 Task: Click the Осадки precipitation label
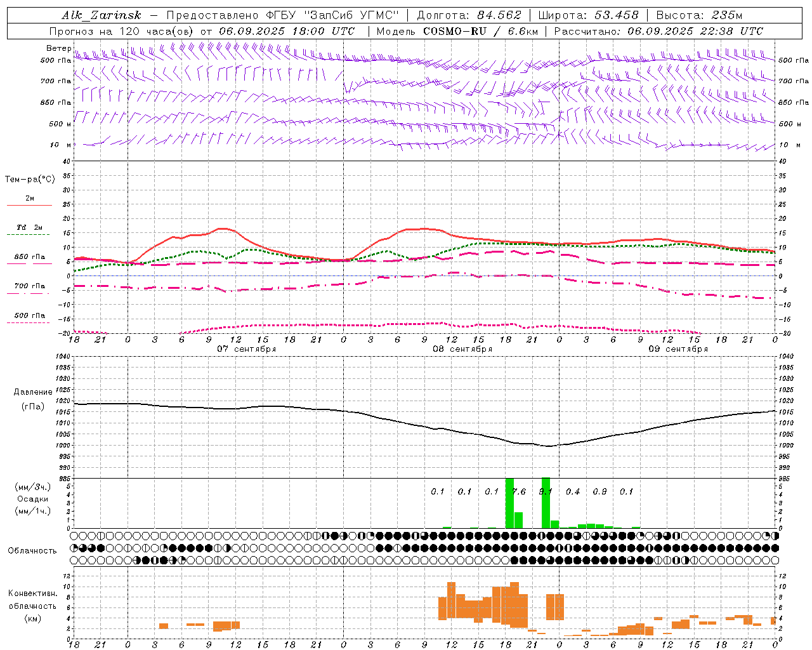[x=33, y=499]
